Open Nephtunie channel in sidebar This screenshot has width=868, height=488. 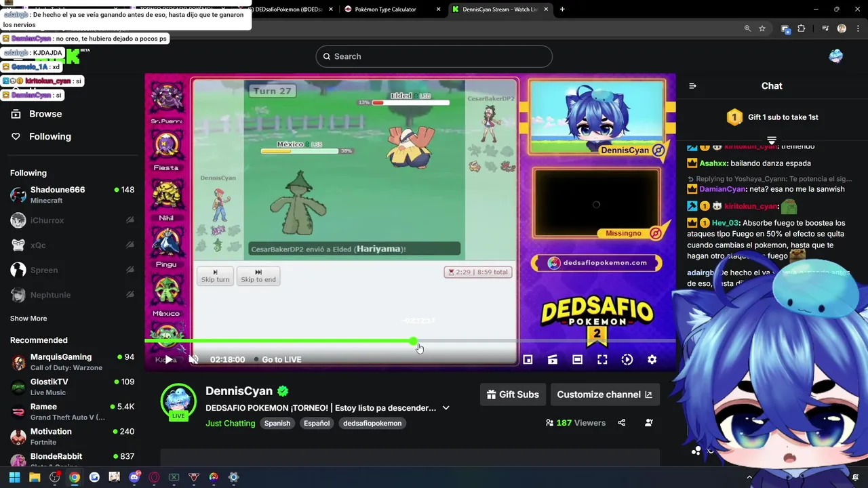[72, 295]
